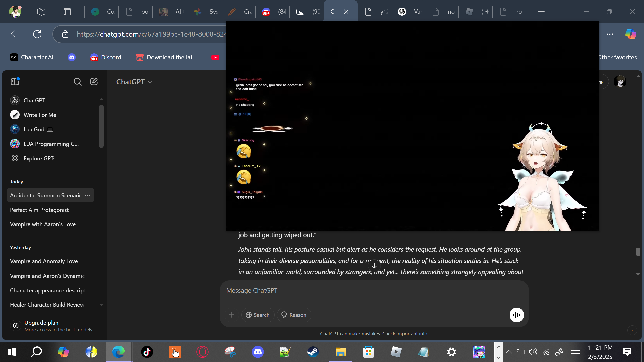Switch to the Cra browser tab
The height and width of the screenshot is (362, 644).
click(238, 12)
